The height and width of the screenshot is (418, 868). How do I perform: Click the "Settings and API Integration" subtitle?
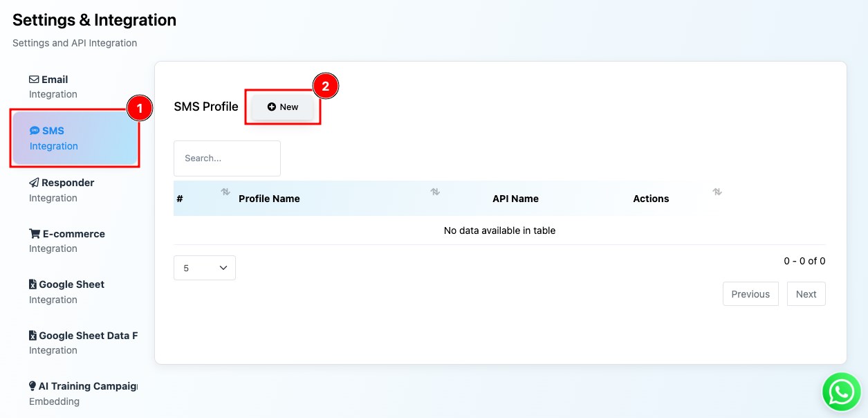(x=75, y=43)
